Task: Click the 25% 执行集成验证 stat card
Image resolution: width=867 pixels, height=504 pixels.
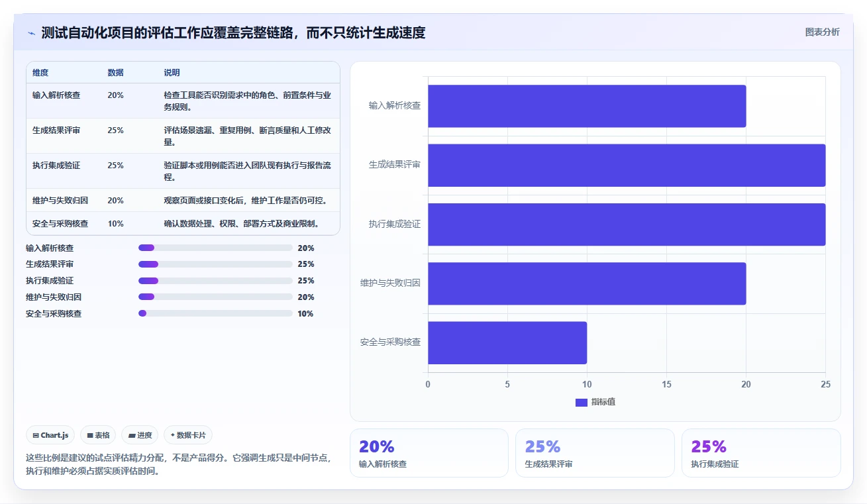Action: point(761,453)
